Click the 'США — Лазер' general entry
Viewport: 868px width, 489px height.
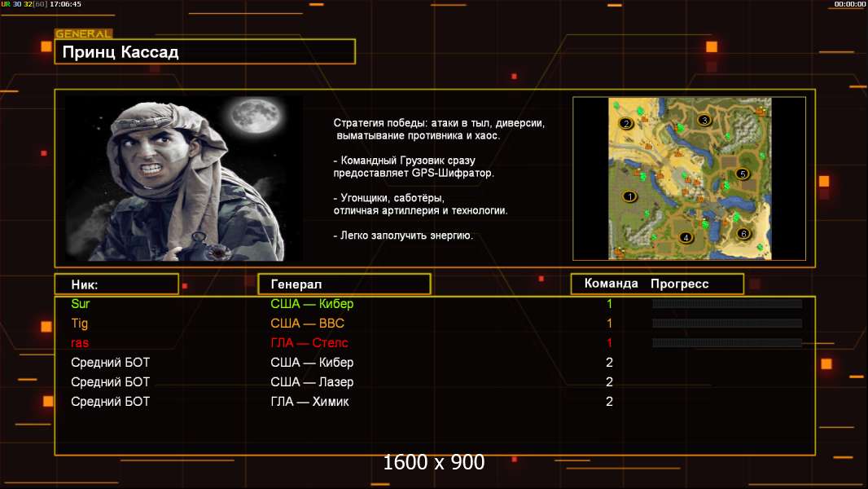tap(312, 382)
